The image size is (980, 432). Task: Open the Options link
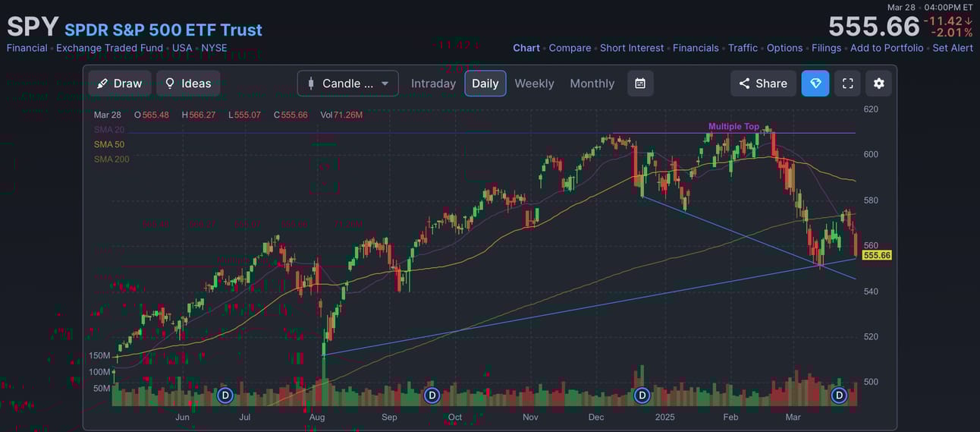784,48
